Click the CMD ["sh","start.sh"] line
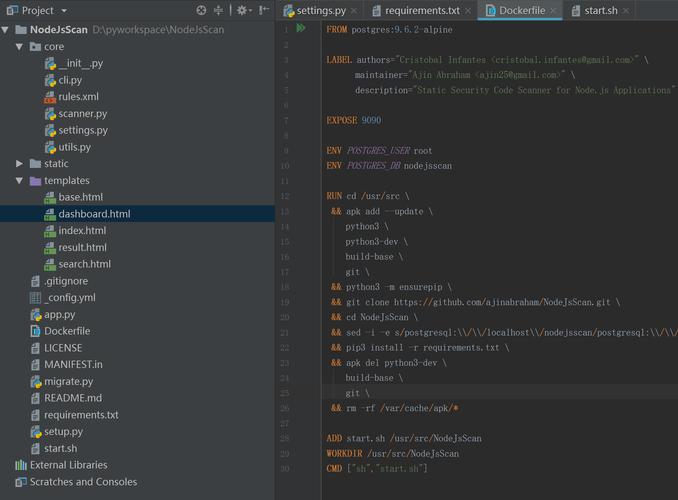678x500 pixels. [377, 469]
